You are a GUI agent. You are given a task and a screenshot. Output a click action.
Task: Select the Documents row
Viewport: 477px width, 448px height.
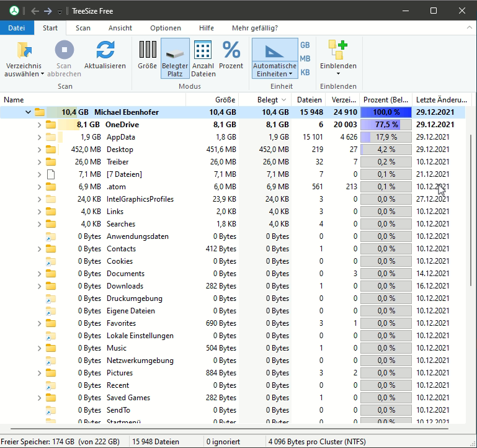click(233, 274)
